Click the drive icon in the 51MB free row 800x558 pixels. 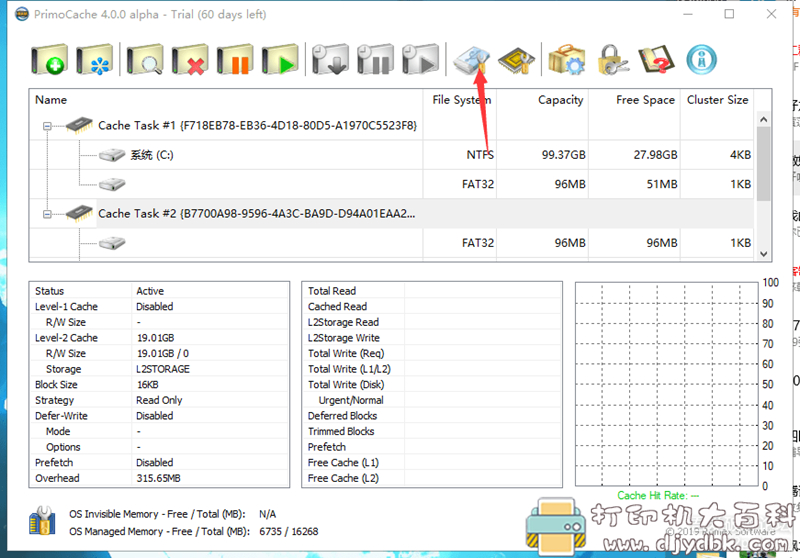(x=112, y=184)
